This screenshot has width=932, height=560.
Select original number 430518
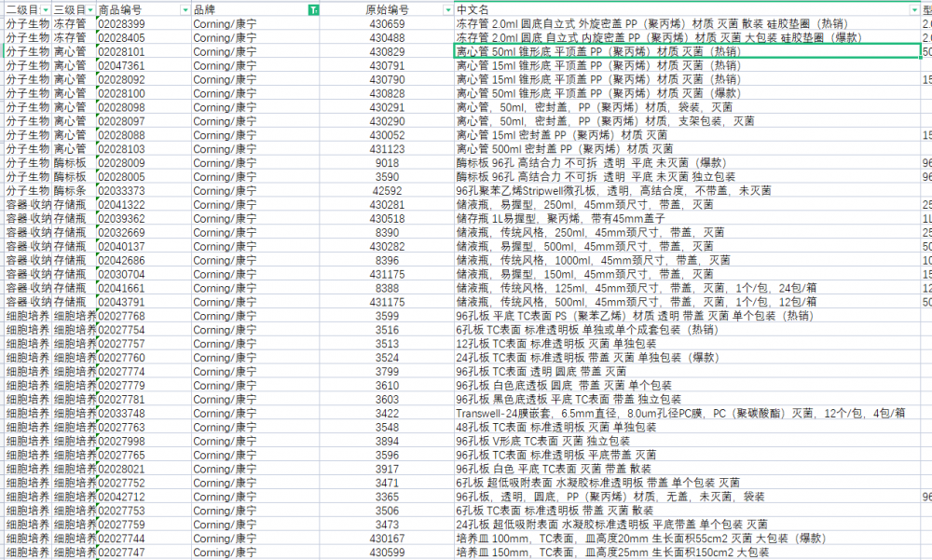387,219
